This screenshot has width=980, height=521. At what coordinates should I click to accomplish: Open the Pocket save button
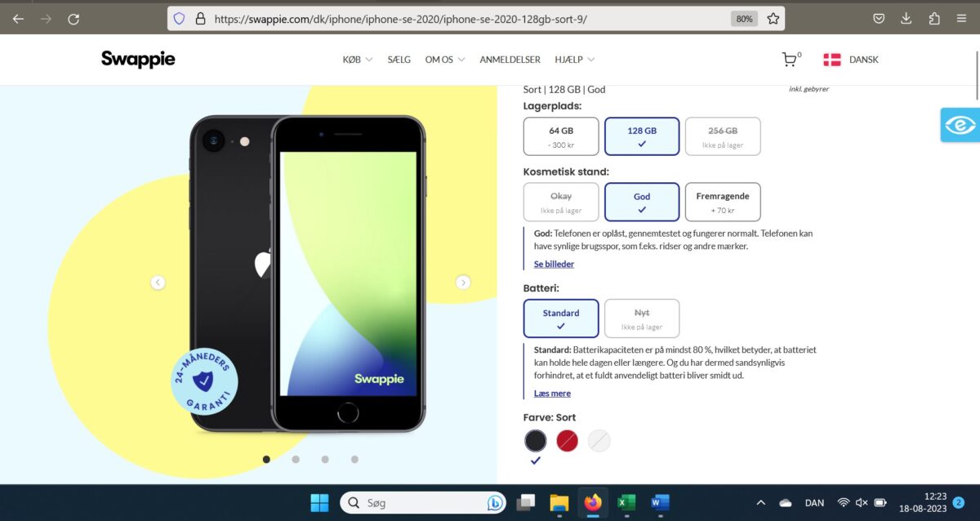(x=879, y=19)
